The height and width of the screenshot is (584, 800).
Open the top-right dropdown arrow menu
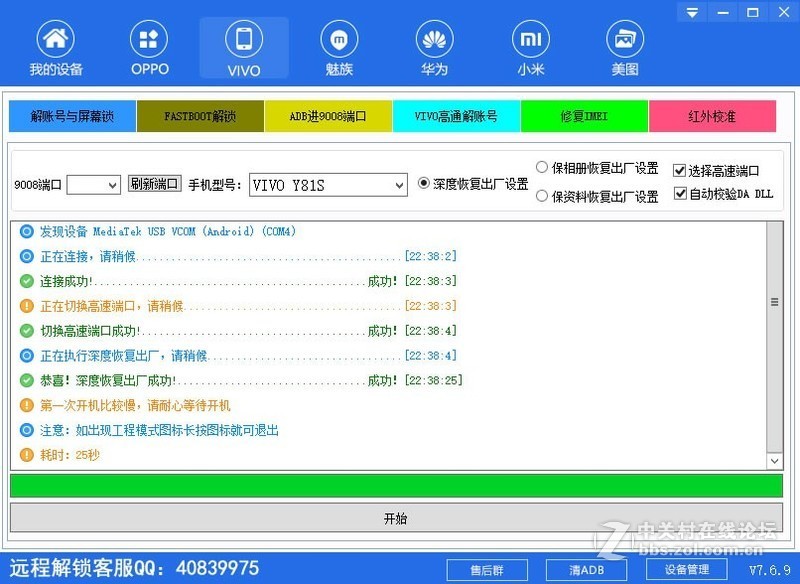[x=692, y=12]
